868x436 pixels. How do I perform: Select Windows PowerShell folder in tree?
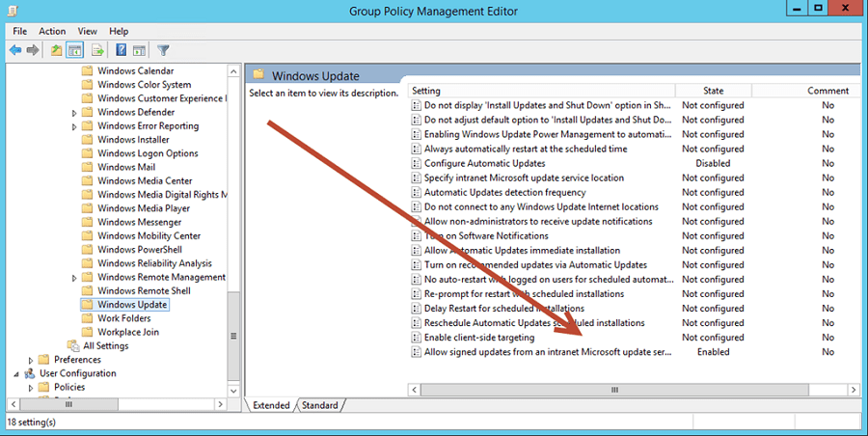point(142,250)
